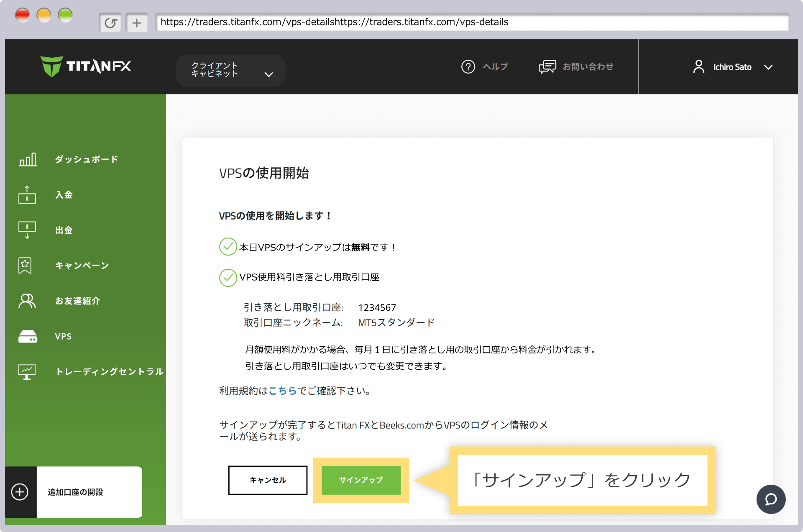
Task: Click the 引き落とし用取引口座: label
Action: pyautogui.click(x=293, y=307)
